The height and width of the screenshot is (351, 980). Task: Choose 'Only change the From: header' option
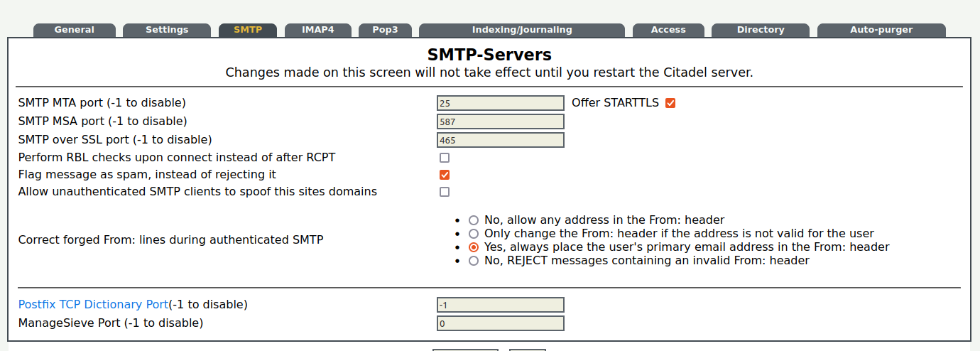[474, 234]
